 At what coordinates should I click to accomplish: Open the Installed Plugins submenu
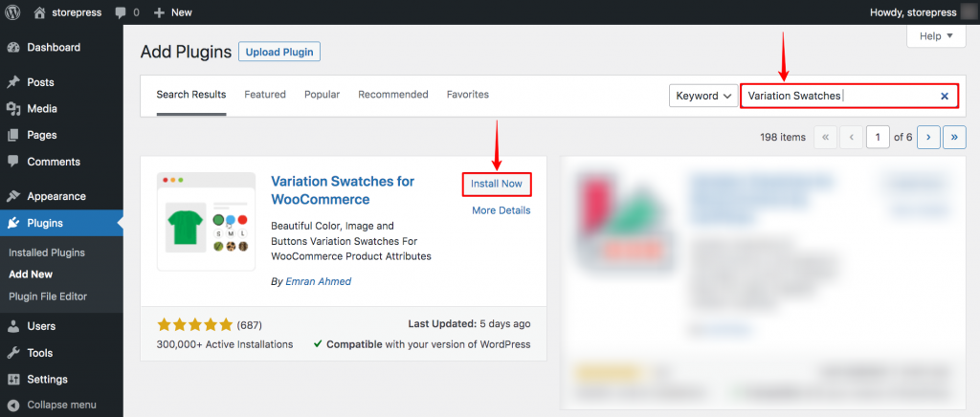(x=47, y=252)
